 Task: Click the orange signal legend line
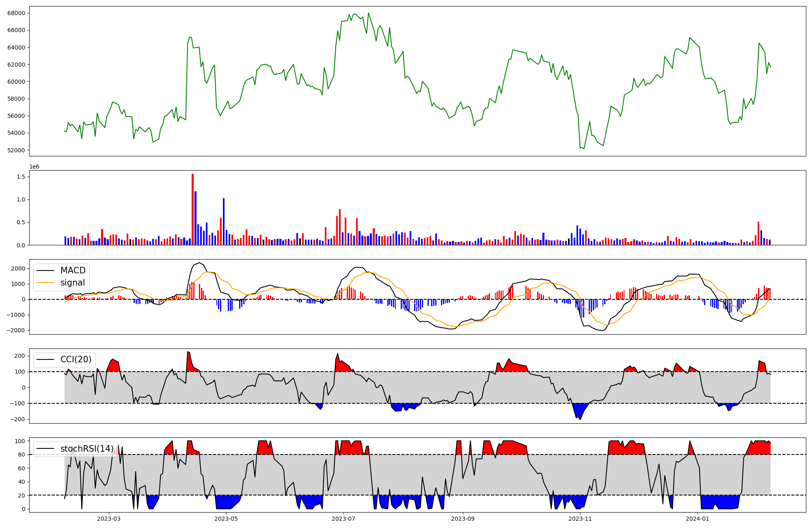(45, 283)
